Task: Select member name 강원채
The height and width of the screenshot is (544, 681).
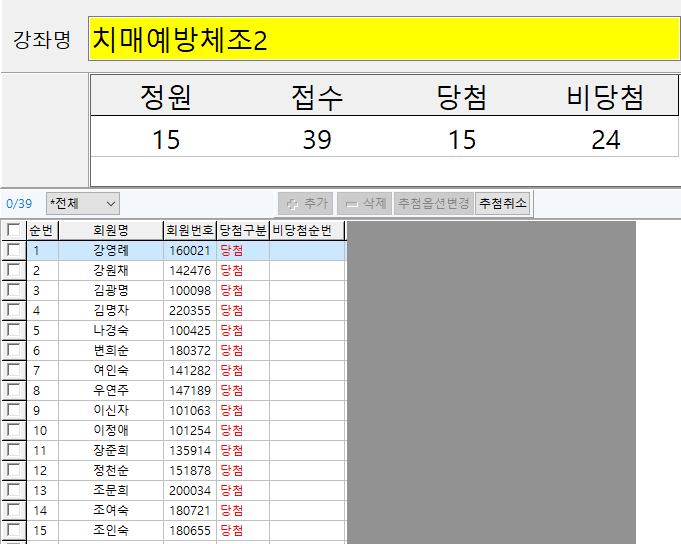Action: [111, 270]
